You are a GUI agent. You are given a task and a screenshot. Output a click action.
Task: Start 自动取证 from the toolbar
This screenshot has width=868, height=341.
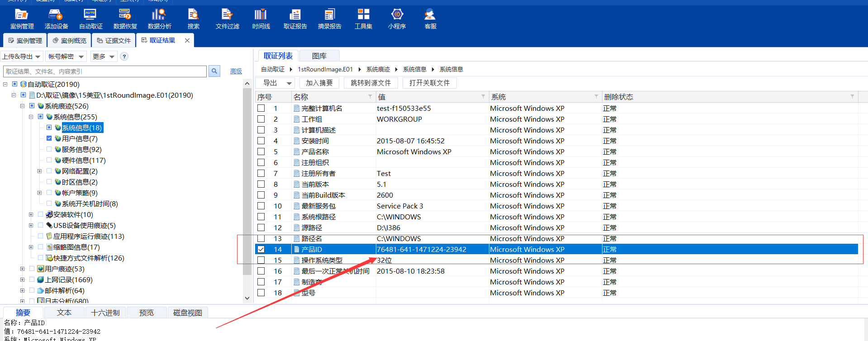click(x=90, y=19)
